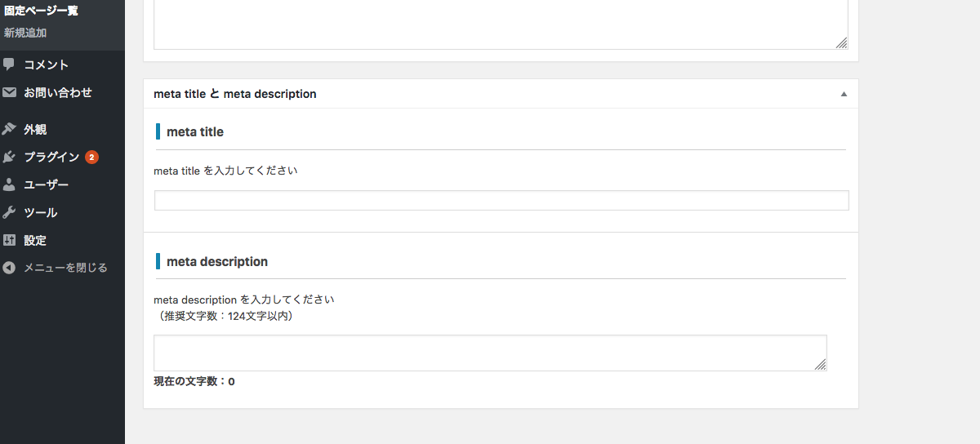This screenshot has height=444, width=980.
Task: Click the ユーザー person icon
Action: pyautogui.click(x=9, y=184)
